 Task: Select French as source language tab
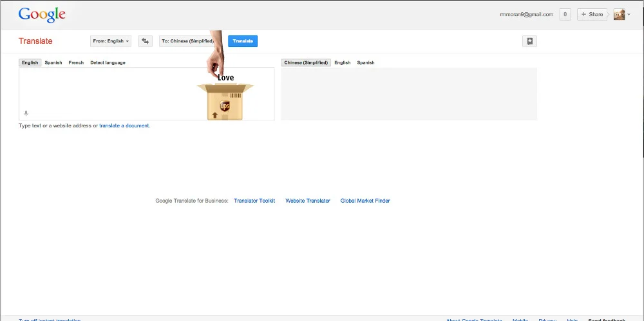76,63
